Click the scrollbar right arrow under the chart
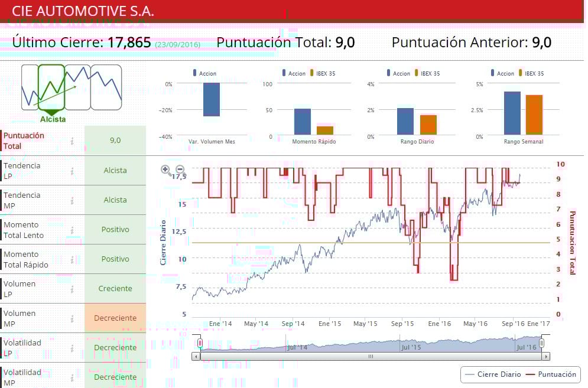This screenshot has width=588, height=388. pyautogui.click(x=546, y=357)
